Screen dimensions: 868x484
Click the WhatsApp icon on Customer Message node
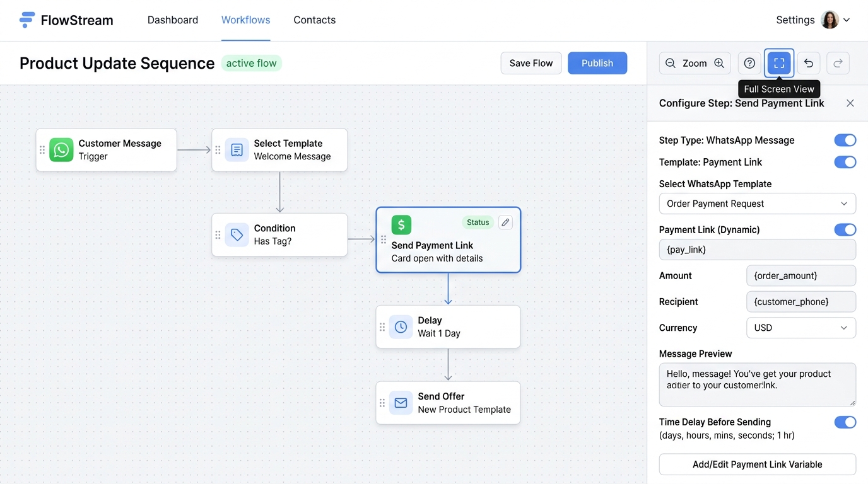coord(61,150)
